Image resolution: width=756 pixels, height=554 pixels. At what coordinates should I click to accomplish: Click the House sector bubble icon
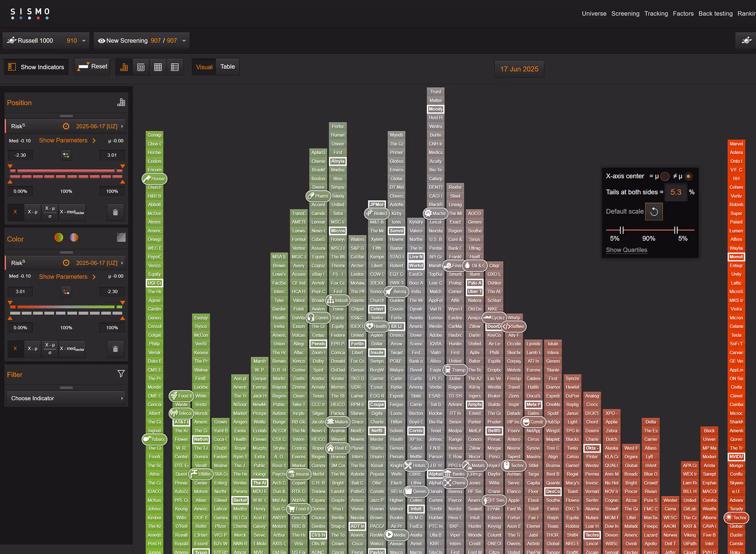pos(155,179)
